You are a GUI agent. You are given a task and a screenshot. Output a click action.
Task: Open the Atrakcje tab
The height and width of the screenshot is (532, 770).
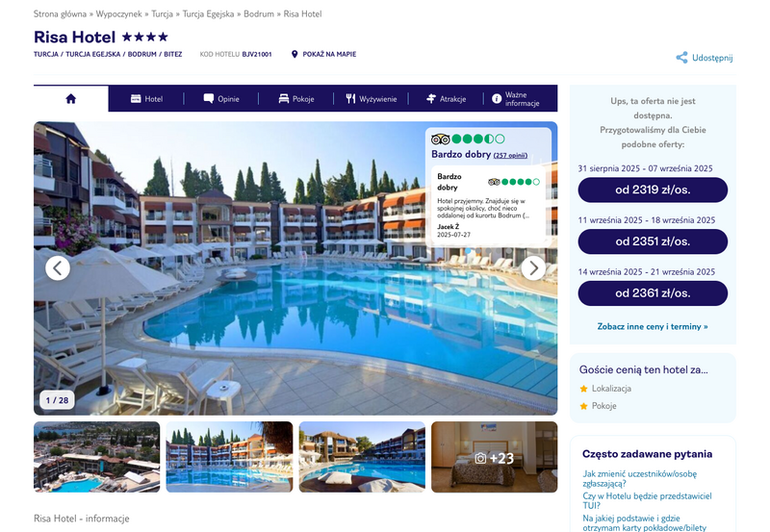coord(446,99)
